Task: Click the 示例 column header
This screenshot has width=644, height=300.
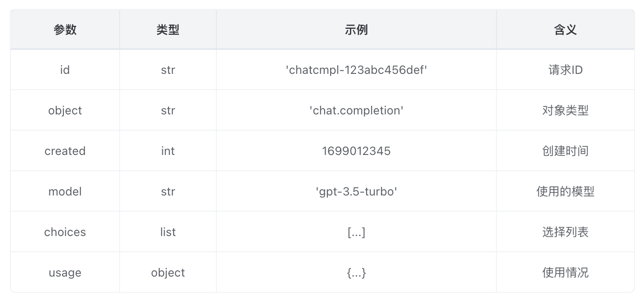Action: click(x=356, y=30)
